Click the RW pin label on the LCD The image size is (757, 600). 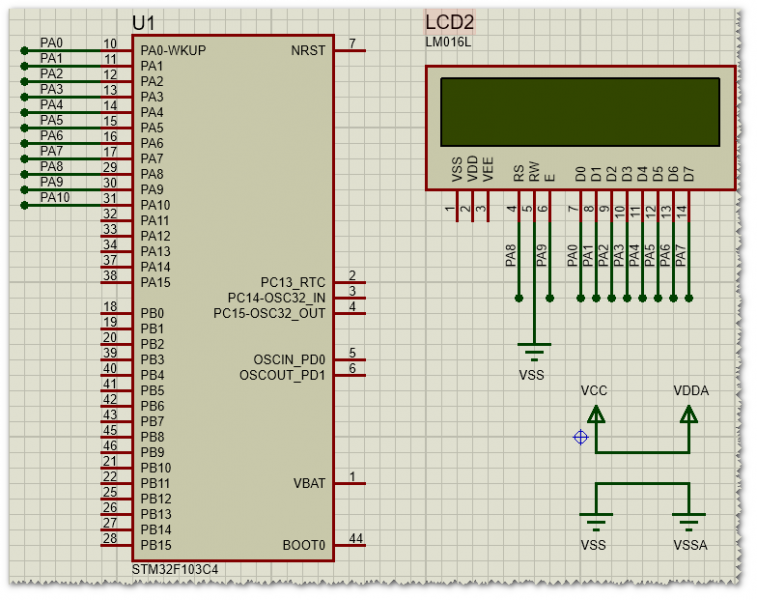534,171
